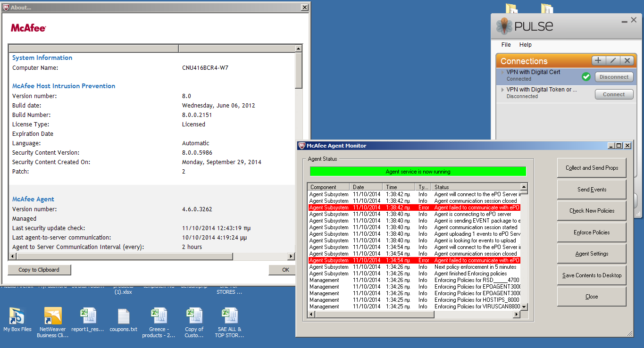Open Agent Settings in Agent Monitor
The width and height of the screenshot is (644, 348).
(592, 254)
